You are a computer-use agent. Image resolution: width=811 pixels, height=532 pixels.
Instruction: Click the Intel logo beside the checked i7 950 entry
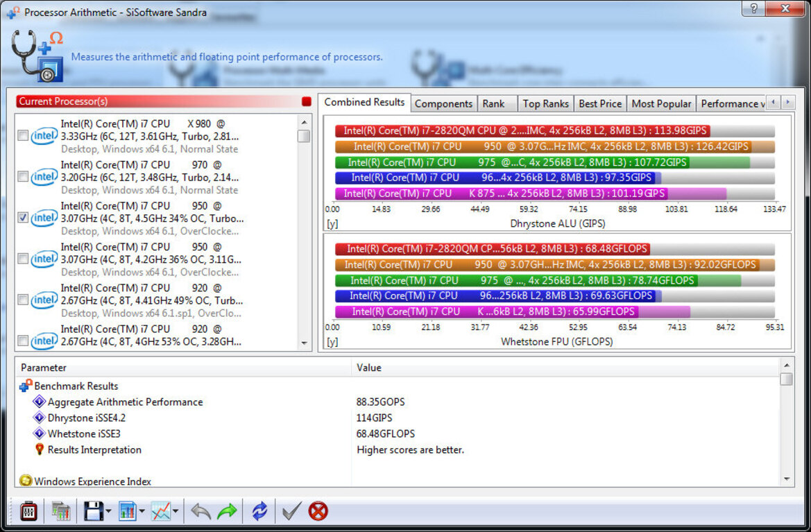click(44, 218)
